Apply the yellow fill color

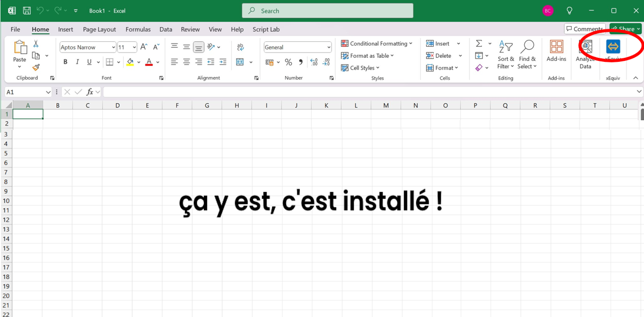(130, 62)
